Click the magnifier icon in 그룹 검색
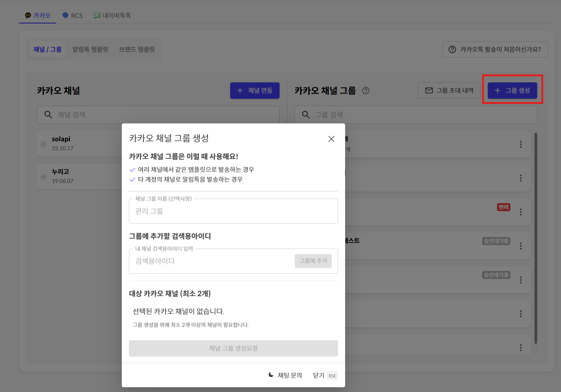 tap(306, 115)
